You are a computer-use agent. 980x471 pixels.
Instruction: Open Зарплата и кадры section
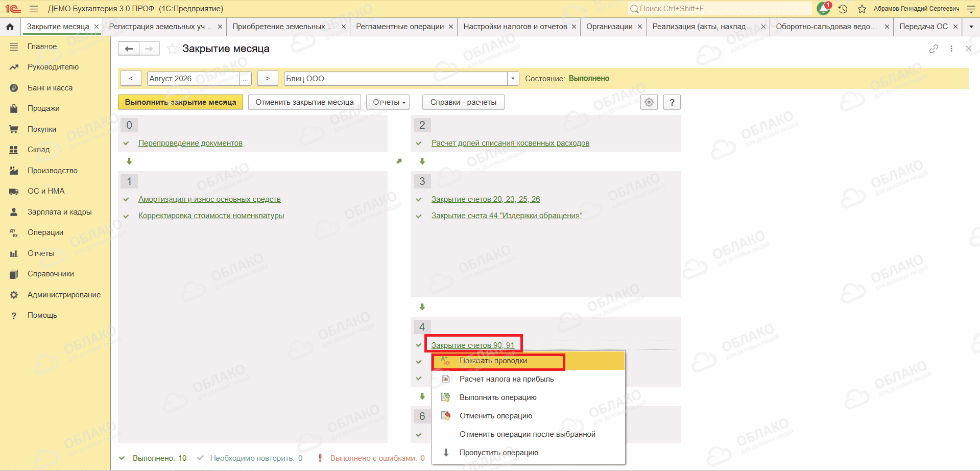60,212
